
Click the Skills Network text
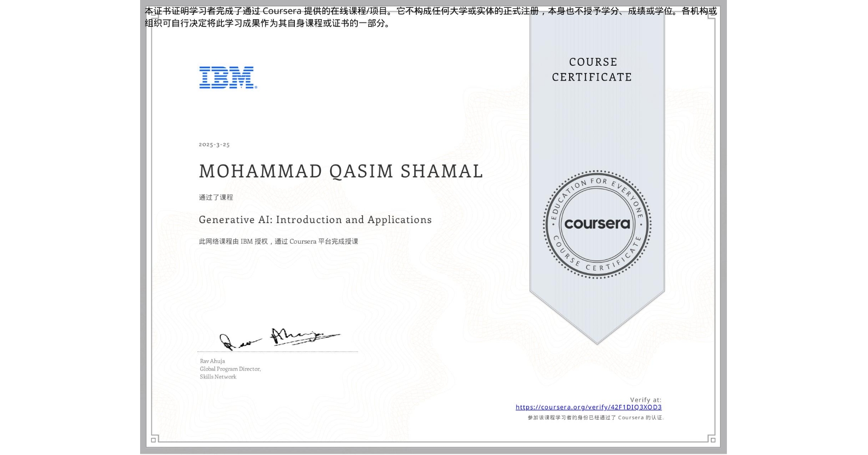tap(218, 377)
